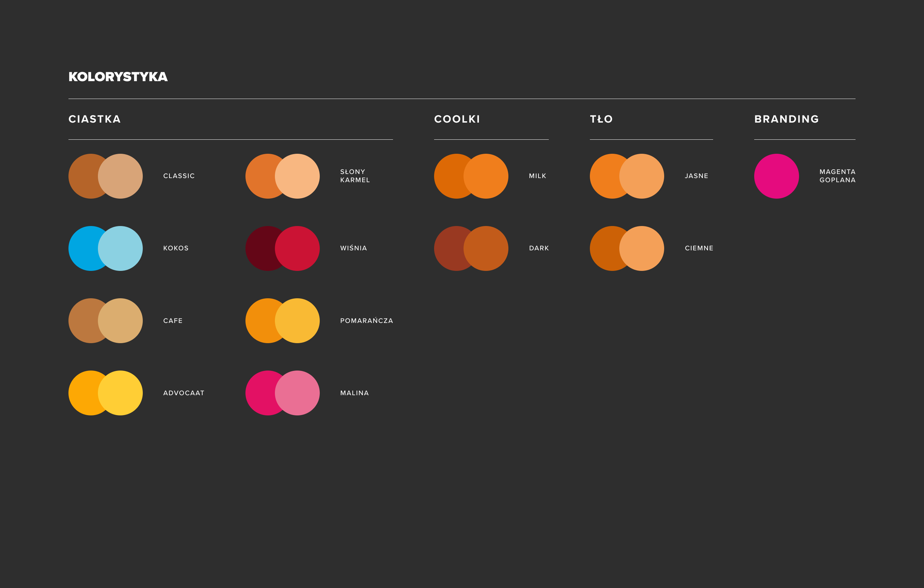
Task: Select the deep pink Malina circle
Action: click(258, 393)
